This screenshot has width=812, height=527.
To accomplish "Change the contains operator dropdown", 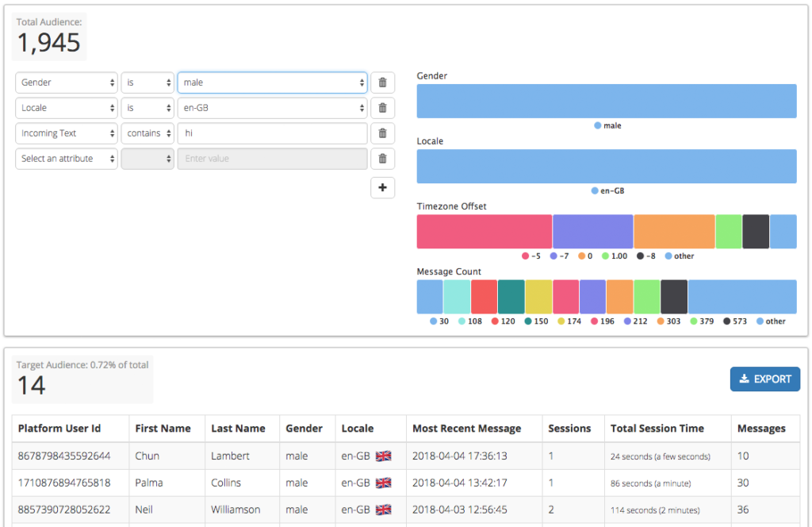I will 147,133.
